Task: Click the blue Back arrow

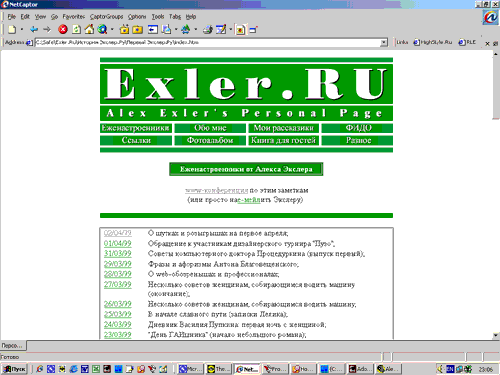Action: click(34, 30)
